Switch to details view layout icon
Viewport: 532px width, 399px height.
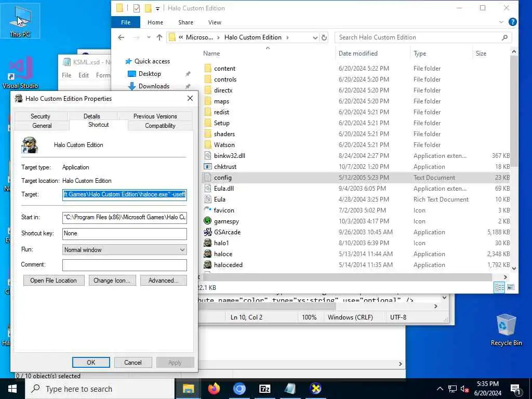click(499, 287)
